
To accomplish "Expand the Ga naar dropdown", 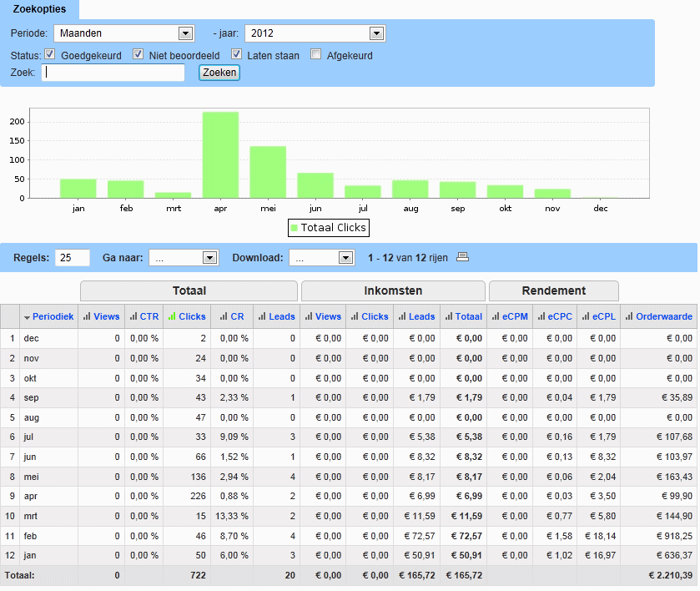I will coord(184,258).
